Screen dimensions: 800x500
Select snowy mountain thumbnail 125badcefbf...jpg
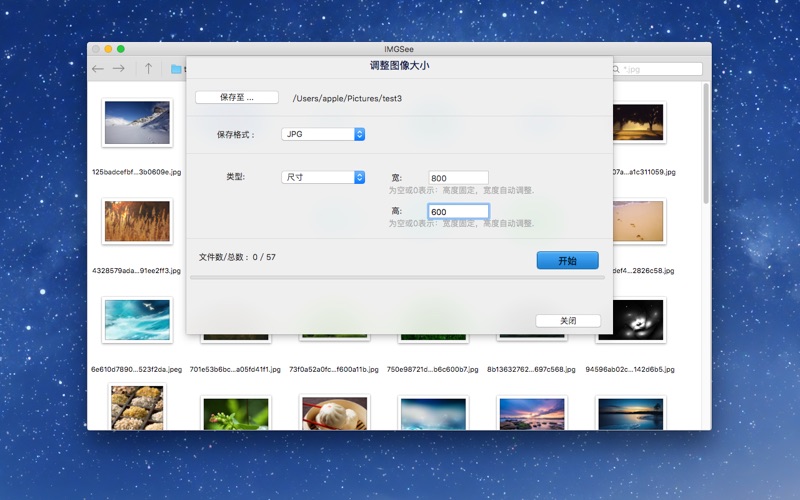tap(137, 123)
